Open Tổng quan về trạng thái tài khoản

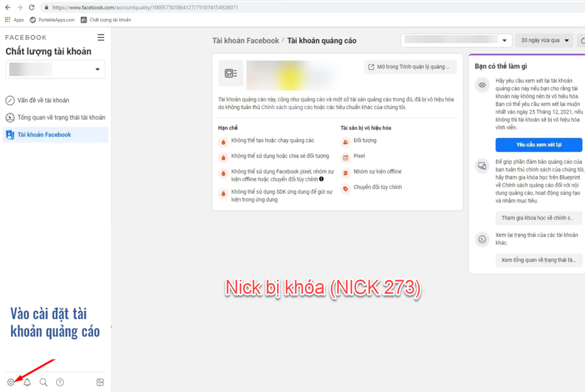coord(60,118)
